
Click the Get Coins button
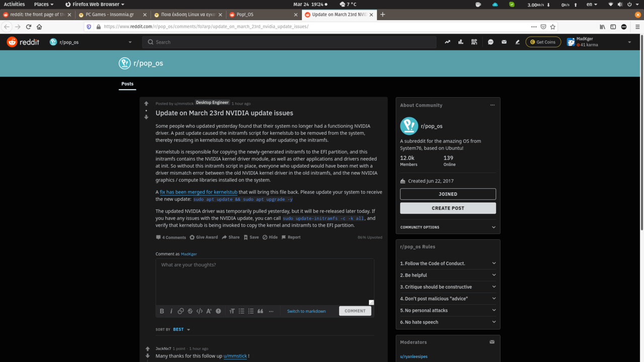pos(543,42)
